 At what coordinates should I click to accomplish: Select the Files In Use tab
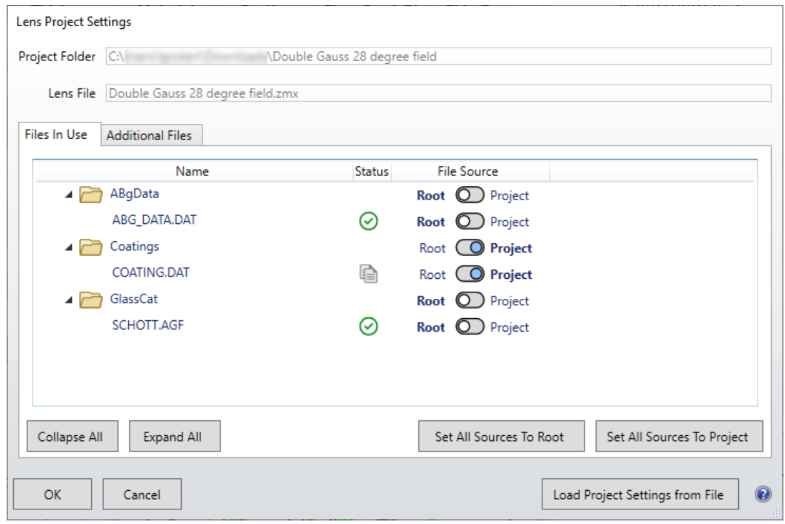click(56, 134)
